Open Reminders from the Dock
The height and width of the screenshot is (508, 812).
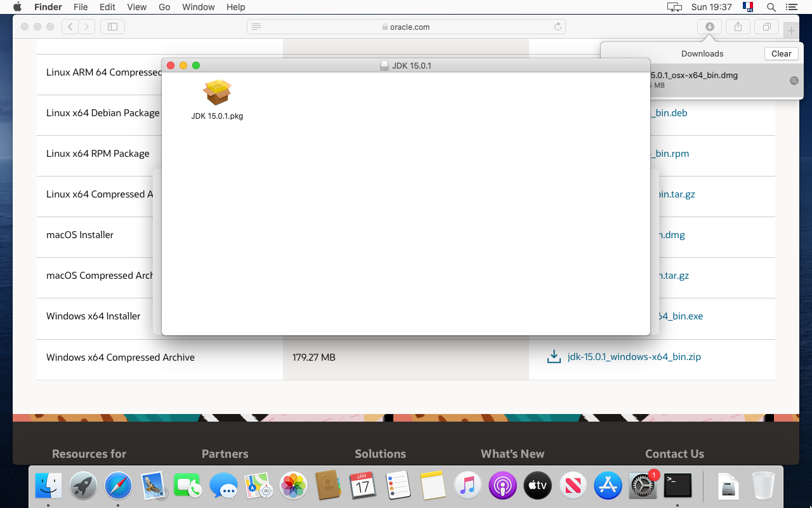point(398,486)
